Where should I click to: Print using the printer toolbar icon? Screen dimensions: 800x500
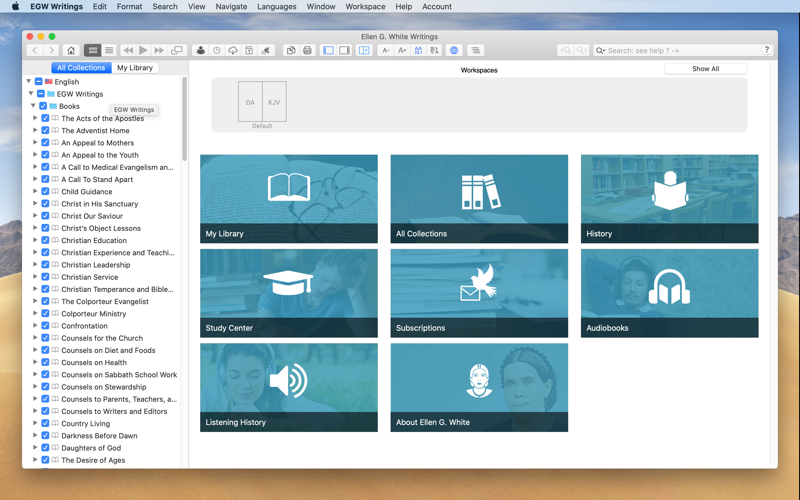(x=307, y=50)
